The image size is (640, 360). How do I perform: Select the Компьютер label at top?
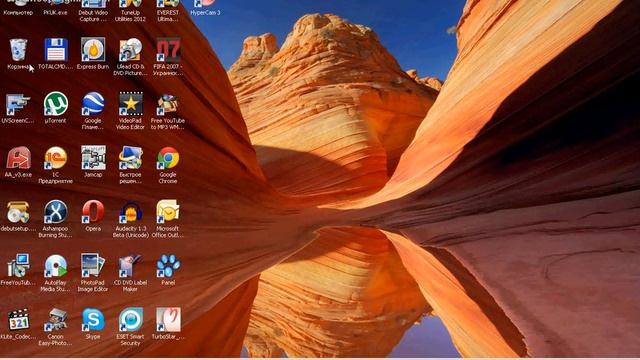pyautogui.click(x=18, y=13)
